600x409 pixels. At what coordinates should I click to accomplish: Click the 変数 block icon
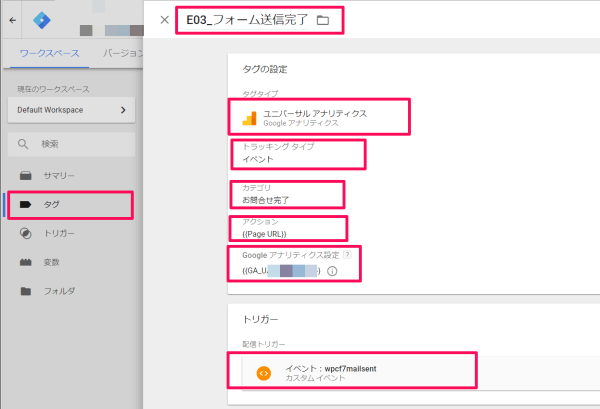point(26,262)
